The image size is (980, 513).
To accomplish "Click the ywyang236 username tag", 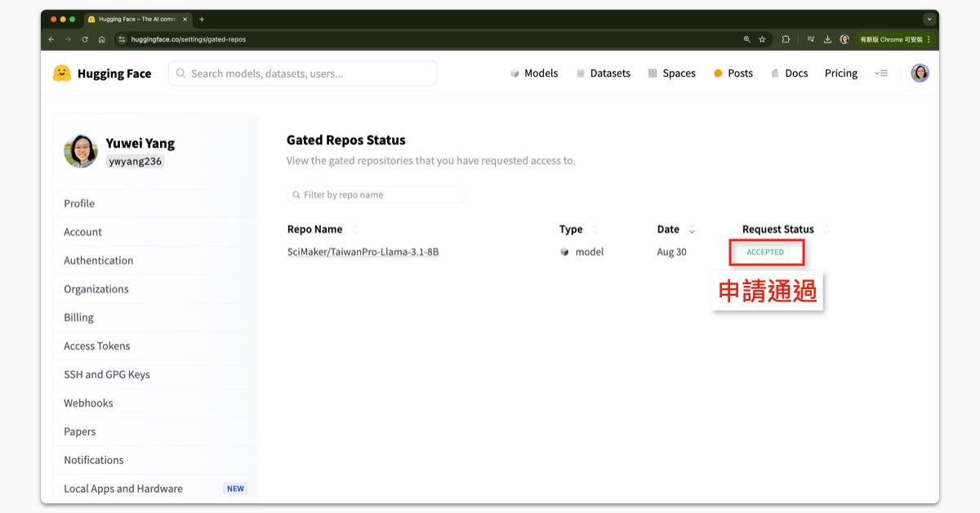I will click(136, 162).
